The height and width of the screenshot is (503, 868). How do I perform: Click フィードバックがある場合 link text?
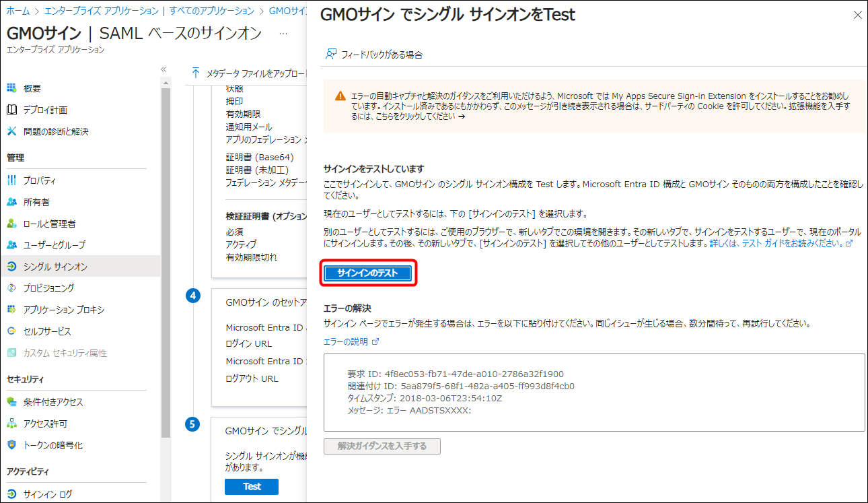[x=382, y=55]
